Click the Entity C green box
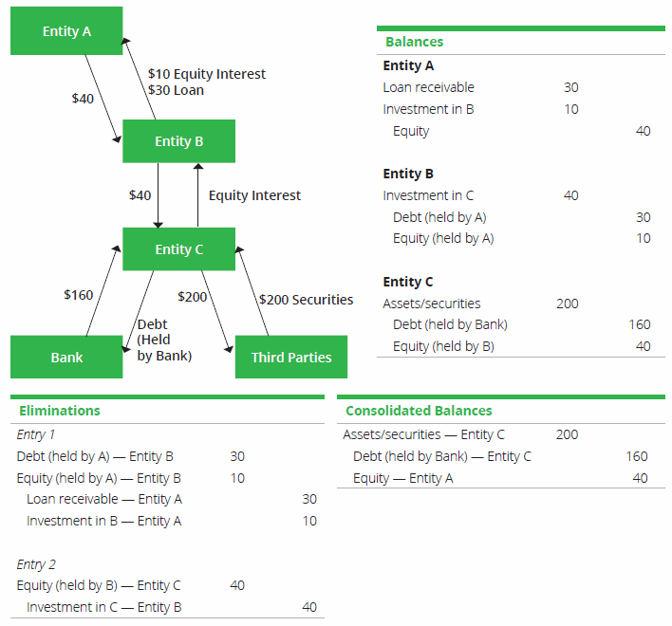Screen dimensions: 672x626 pos(178,249)
